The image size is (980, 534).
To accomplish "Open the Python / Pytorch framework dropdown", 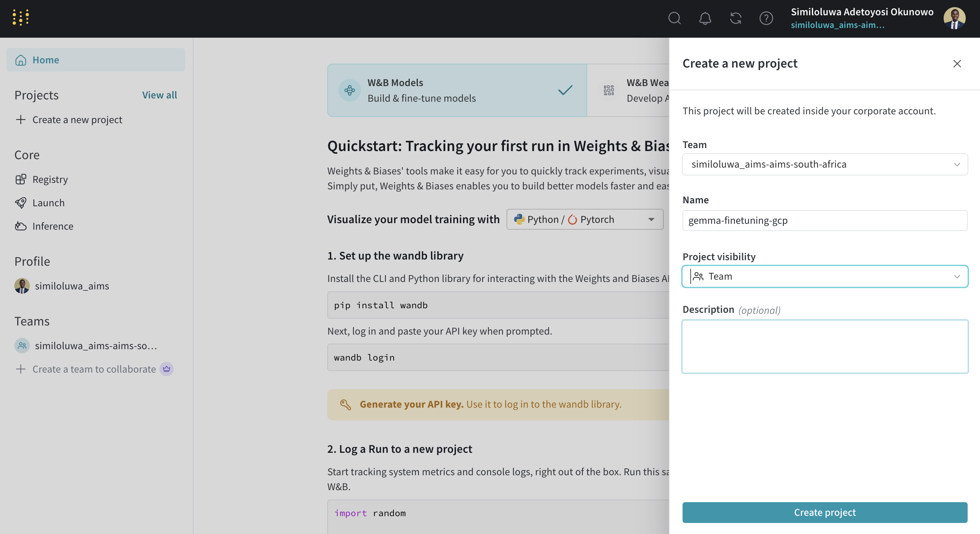I will 585,220.
